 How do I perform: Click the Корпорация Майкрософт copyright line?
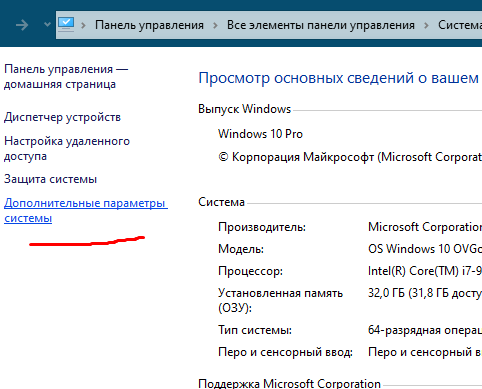350,157
